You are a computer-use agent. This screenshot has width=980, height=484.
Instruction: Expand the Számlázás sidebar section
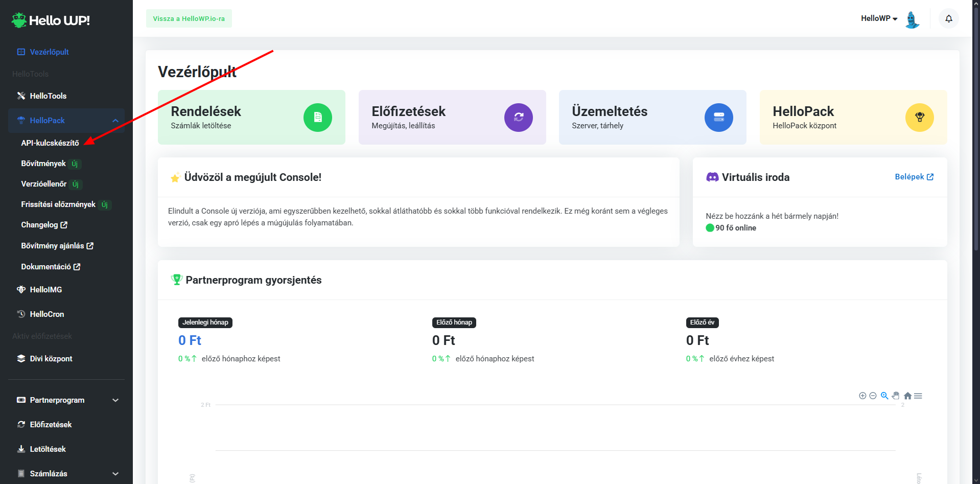115,474
